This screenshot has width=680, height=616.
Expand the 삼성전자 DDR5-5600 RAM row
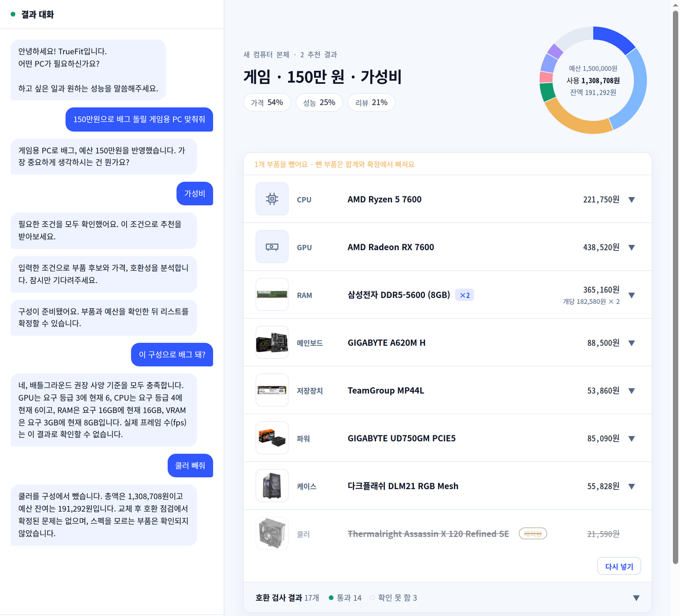[632, 295]
